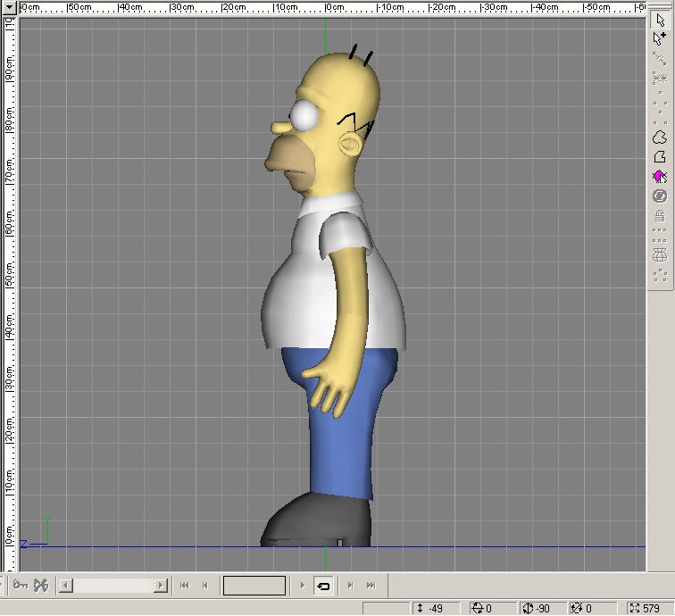The width and height of the screenshot is (675, 616).
Task: Click Homer's white eyeball in the viewport
Action: coord(304,115)
